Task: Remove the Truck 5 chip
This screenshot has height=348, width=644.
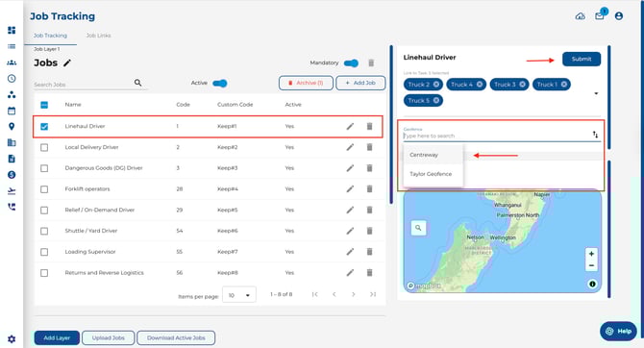Action: pyautogui.click(x=436, y=100)
